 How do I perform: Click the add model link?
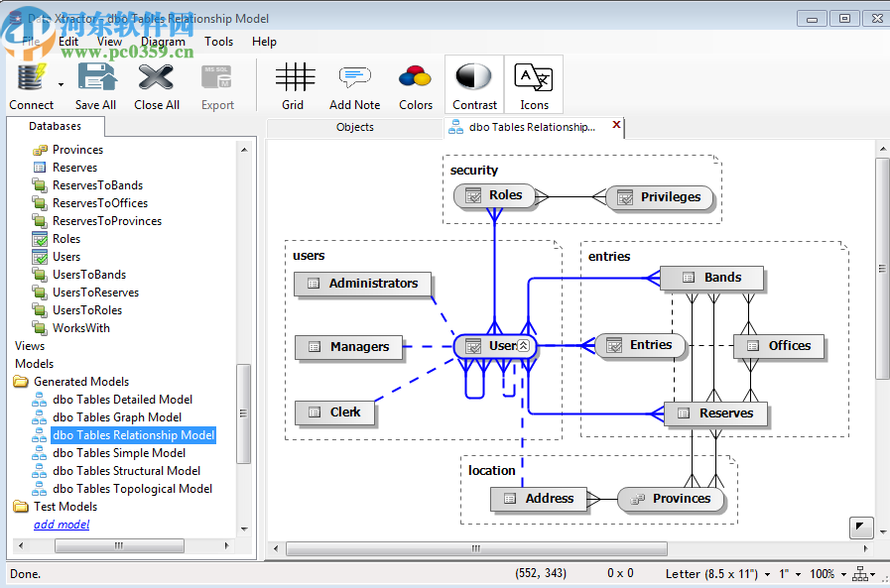pyautogui.click(x=62, y=525)
